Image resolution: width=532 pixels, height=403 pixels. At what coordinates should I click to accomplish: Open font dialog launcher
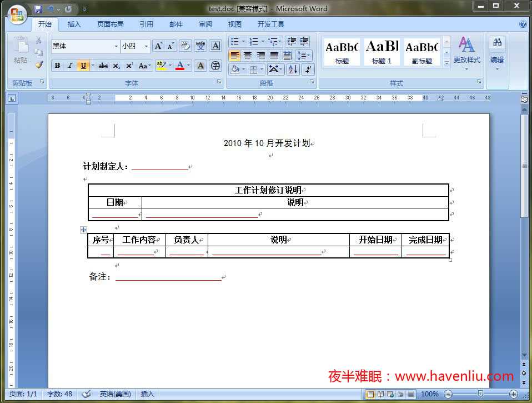(x=219, y=82)
